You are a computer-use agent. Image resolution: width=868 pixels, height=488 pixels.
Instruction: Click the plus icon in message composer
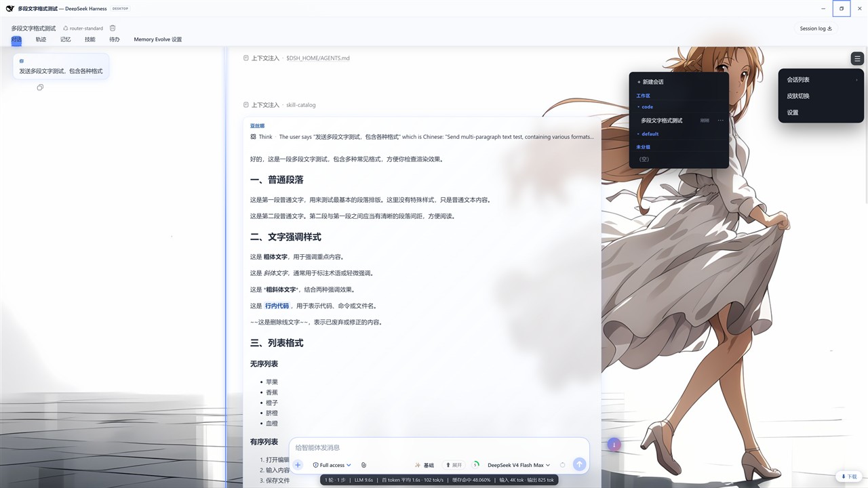pos(298,465)
